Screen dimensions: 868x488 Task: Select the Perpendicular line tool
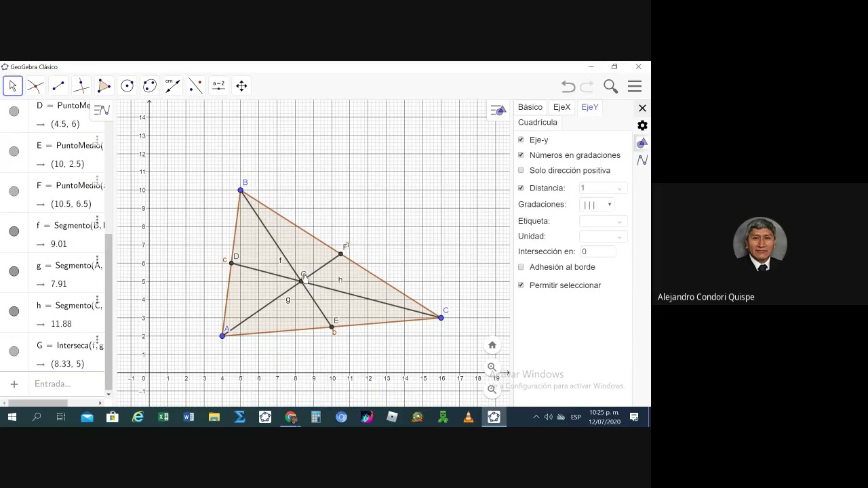point(81,86)
